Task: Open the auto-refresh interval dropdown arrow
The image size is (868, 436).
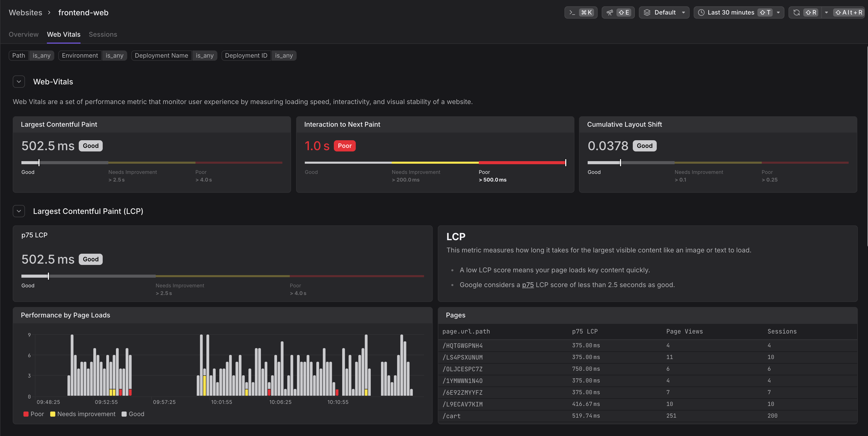Action: [x=826, y=12]
